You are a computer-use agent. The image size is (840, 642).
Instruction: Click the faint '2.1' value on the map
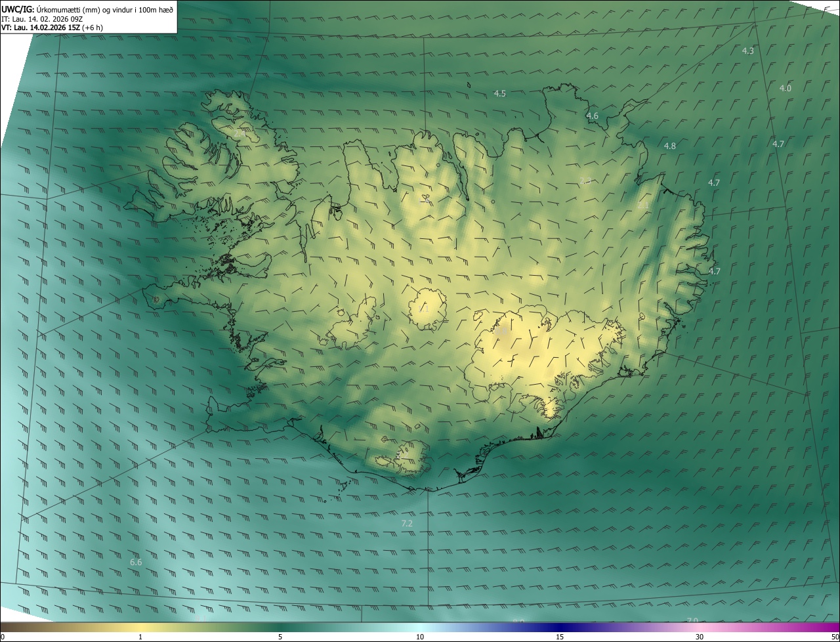point(643,205)
